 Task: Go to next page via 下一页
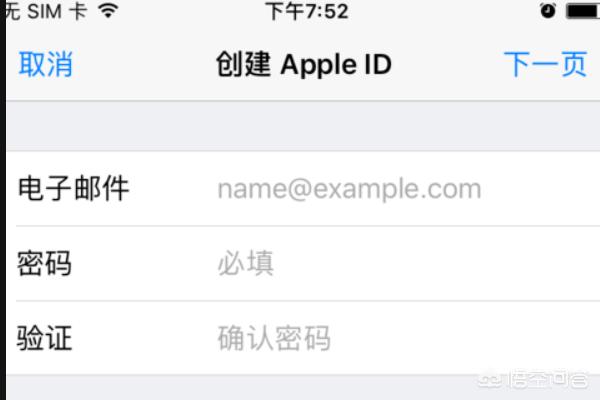(545, 64)
